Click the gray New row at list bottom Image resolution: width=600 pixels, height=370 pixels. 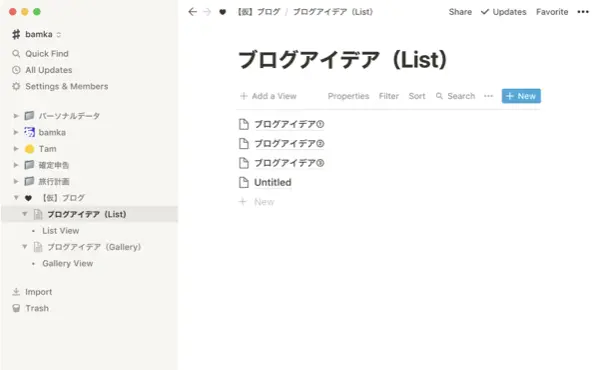click(256, 202)
